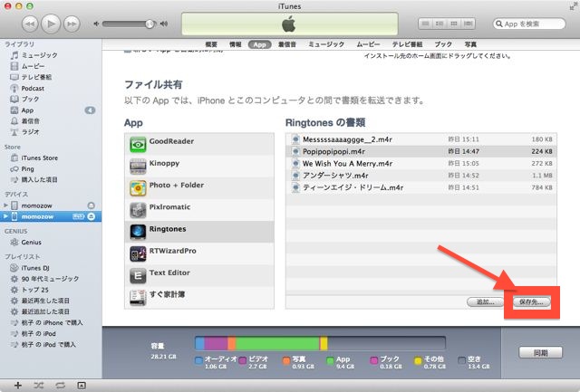Open ミュージック in the library sidebar

click(40, 55)
